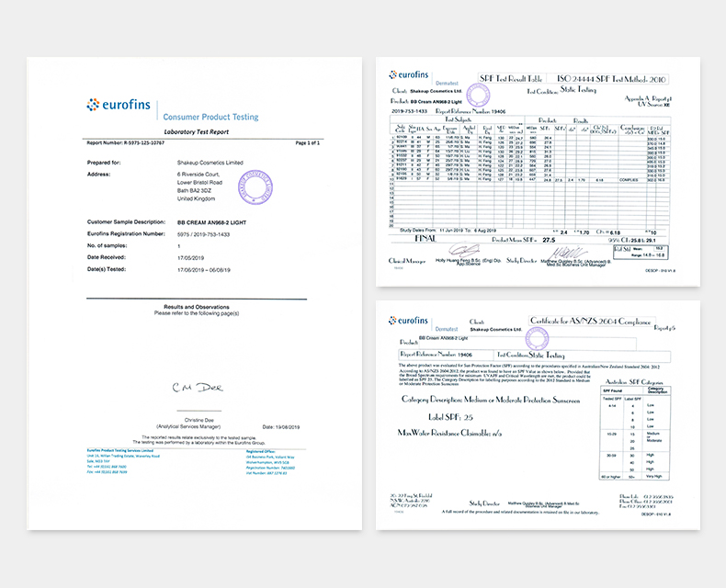
Task: Click the BB CREAM AN968-2 LIGHT sample description
Action: (x=211, y=222)
